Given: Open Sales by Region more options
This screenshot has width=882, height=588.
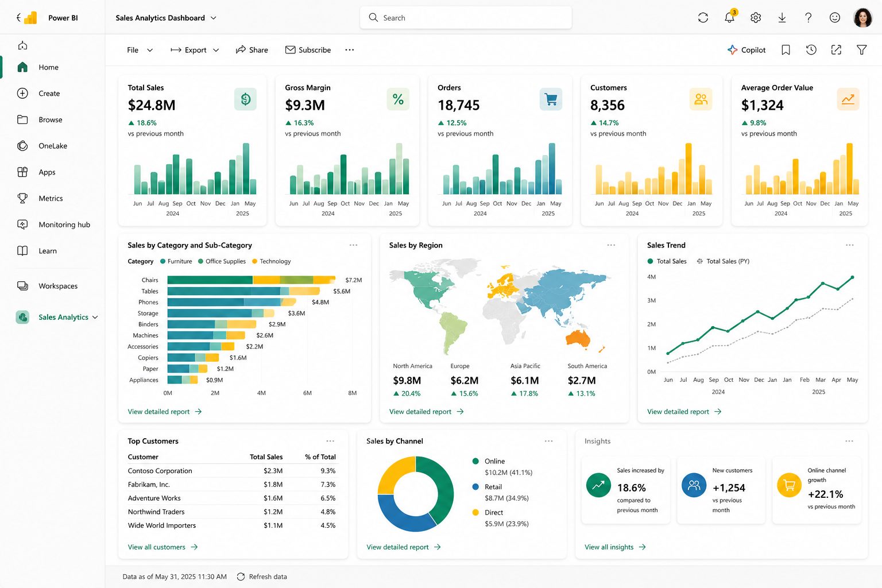Looking at the screenshot, I should [611, 245].
